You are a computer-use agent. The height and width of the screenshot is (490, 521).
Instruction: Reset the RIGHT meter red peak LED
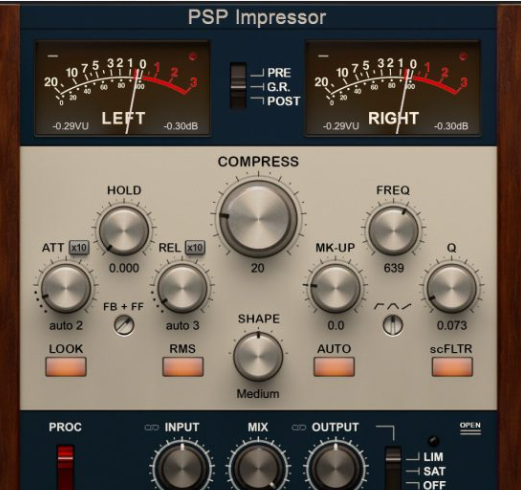tap(463, 57)
